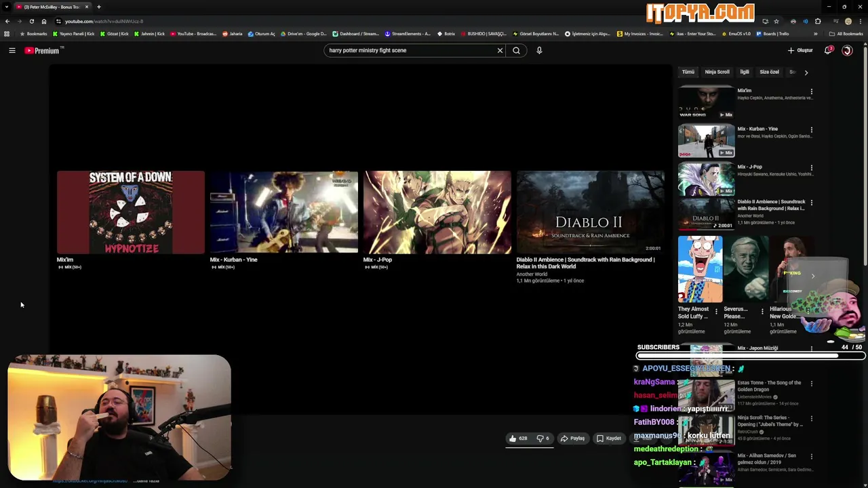Open the Severus... Please short thumbnail

(746, 269)
